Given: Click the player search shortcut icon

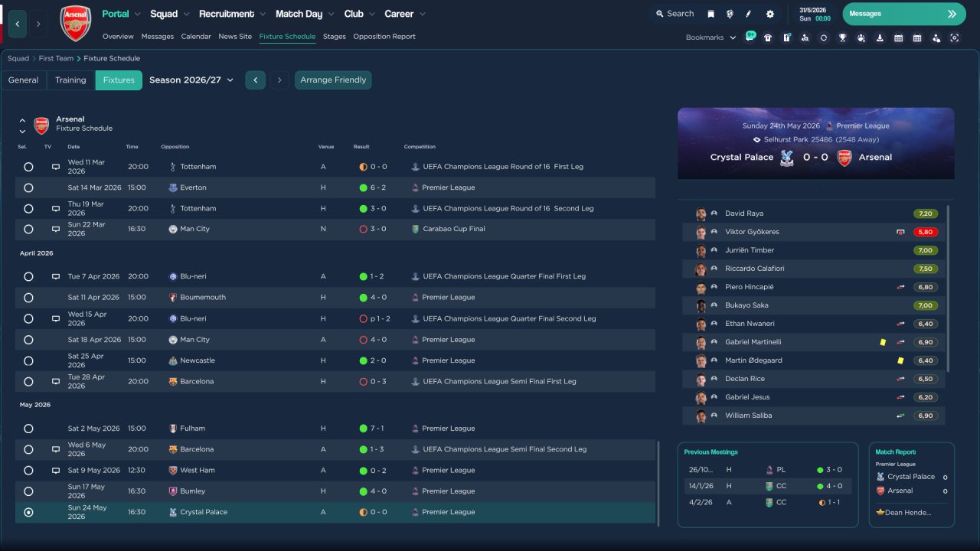Looking at the screenshot, I should point(805,37).
